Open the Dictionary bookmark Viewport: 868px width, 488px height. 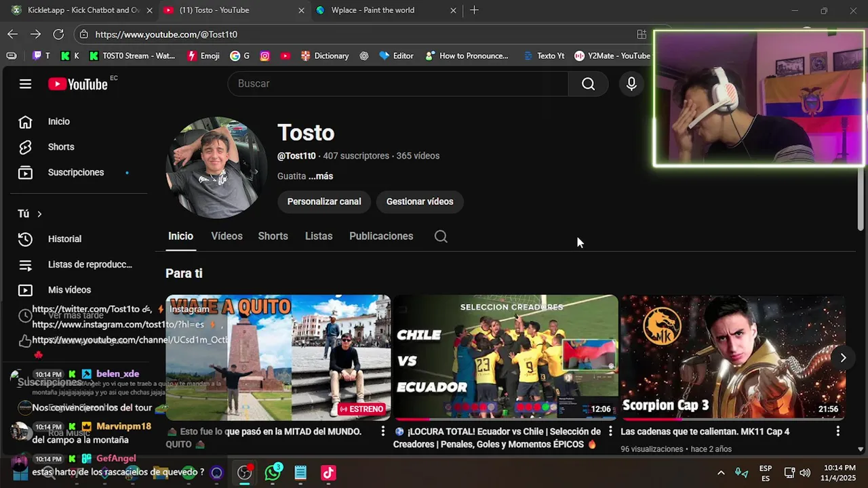click(325, 56)
